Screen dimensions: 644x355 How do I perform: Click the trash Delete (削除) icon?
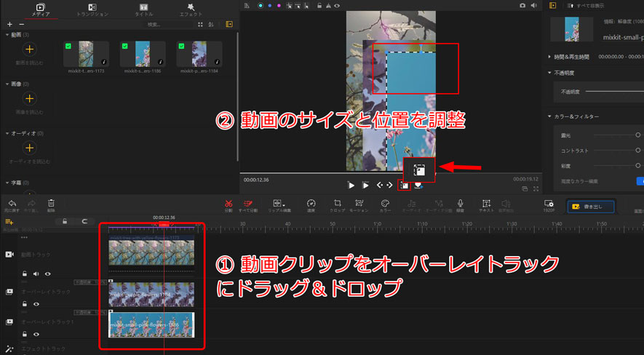51,203
